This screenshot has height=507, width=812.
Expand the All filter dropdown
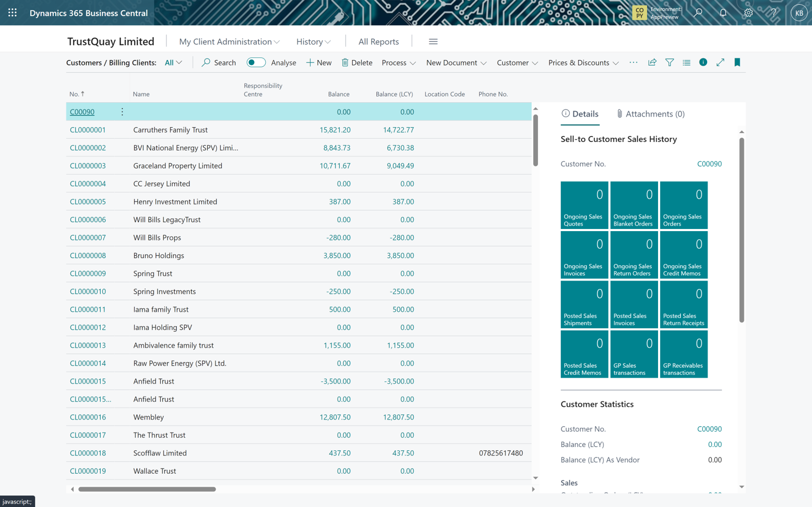tap(173, 62)
